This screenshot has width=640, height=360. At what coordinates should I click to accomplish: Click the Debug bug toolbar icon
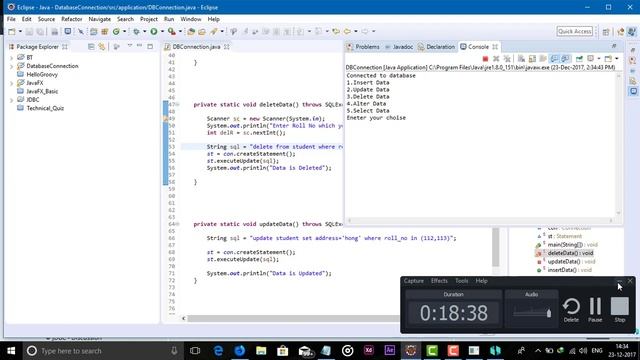136,31
